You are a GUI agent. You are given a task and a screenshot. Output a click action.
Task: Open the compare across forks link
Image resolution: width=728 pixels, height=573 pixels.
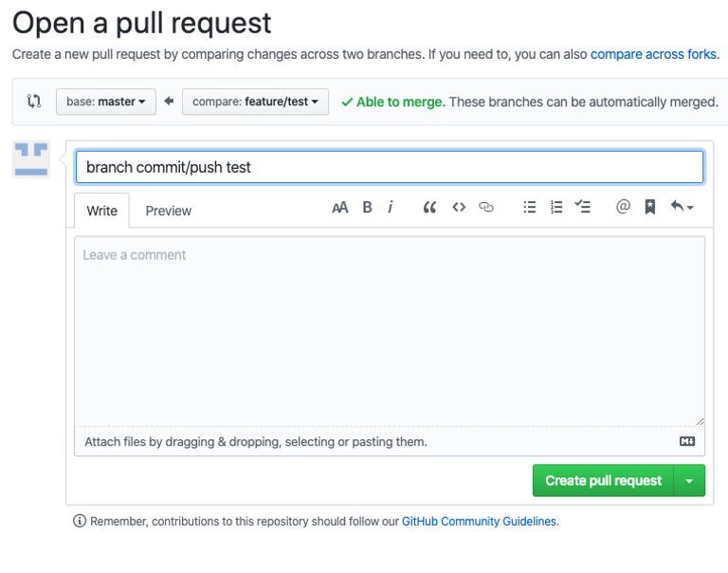click(x=653, y=54)
